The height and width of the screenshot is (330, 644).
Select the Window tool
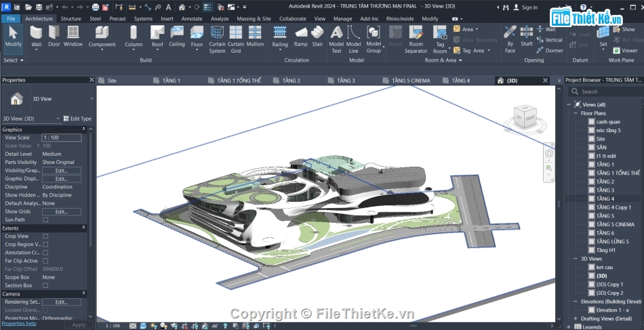pyautogui.click(x=73, y=36)
